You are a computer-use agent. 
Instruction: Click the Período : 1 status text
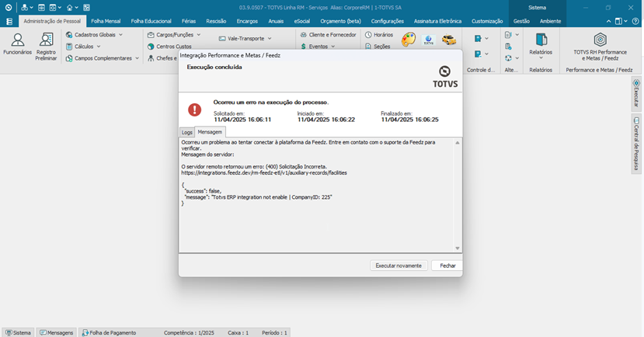pos(274,333)
